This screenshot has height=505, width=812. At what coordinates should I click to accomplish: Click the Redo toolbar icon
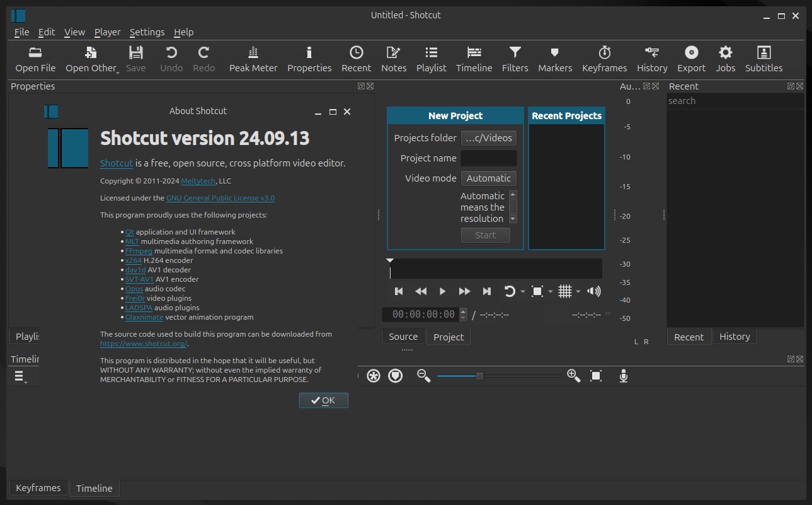coord(203,59)
